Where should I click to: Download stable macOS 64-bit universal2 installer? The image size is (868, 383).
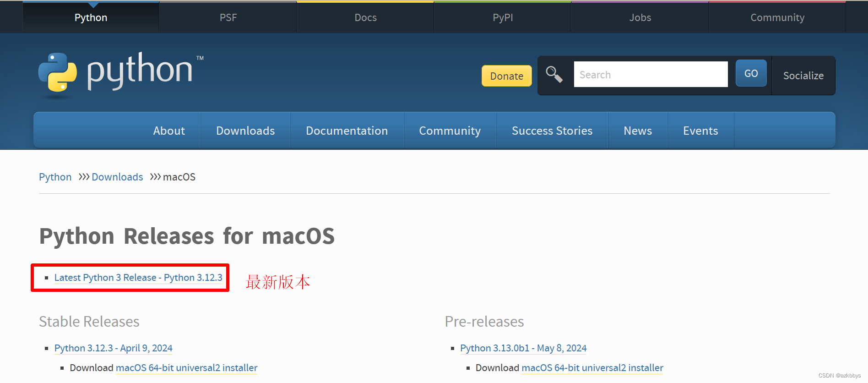click(x=186, y=368)
